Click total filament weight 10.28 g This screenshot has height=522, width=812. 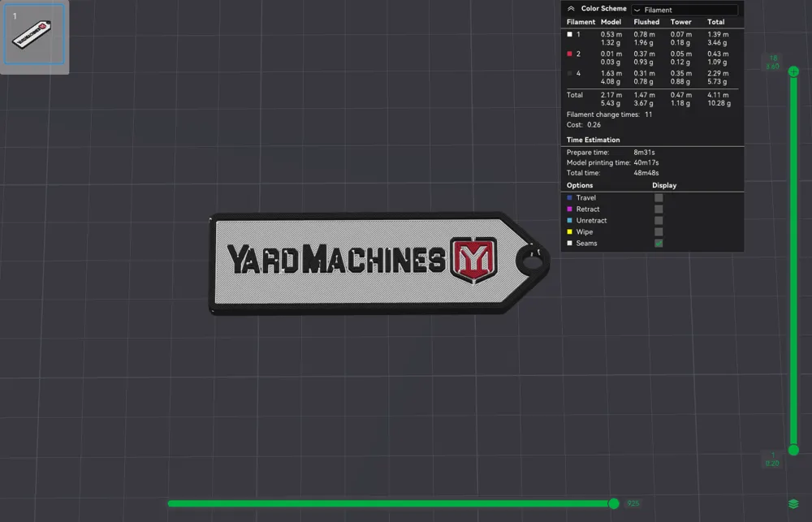coord(719,103)
